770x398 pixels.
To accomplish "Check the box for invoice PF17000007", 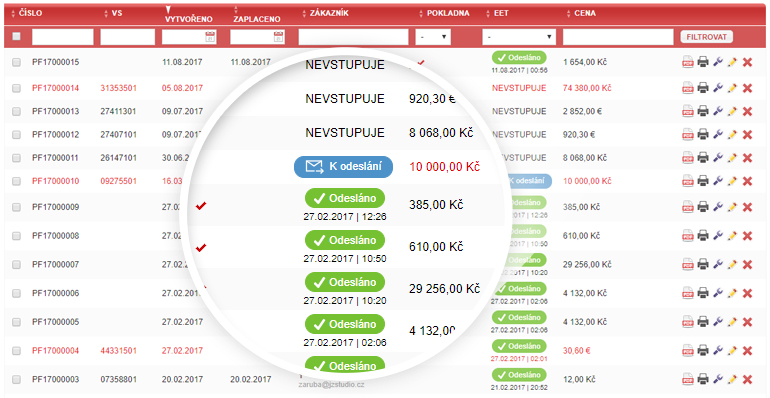I will click(x=17, y=265).
